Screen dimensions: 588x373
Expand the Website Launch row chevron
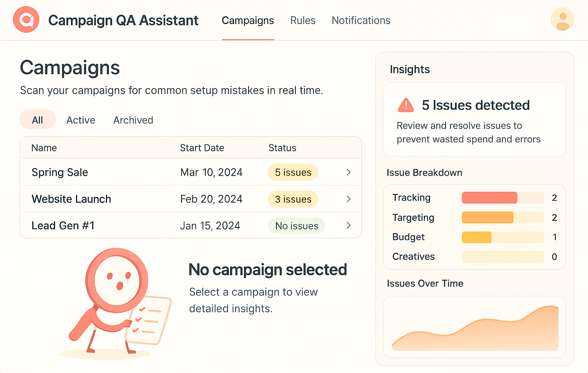pyautogui.click(x=348, y=199)
